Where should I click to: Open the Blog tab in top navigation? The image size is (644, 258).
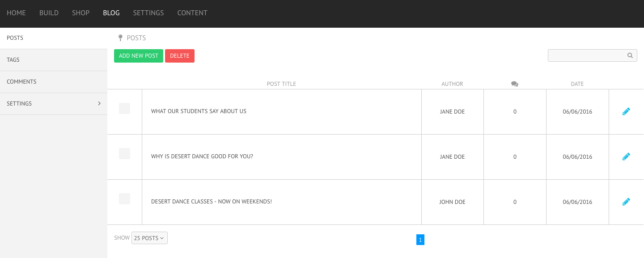[x=111, y=13]
